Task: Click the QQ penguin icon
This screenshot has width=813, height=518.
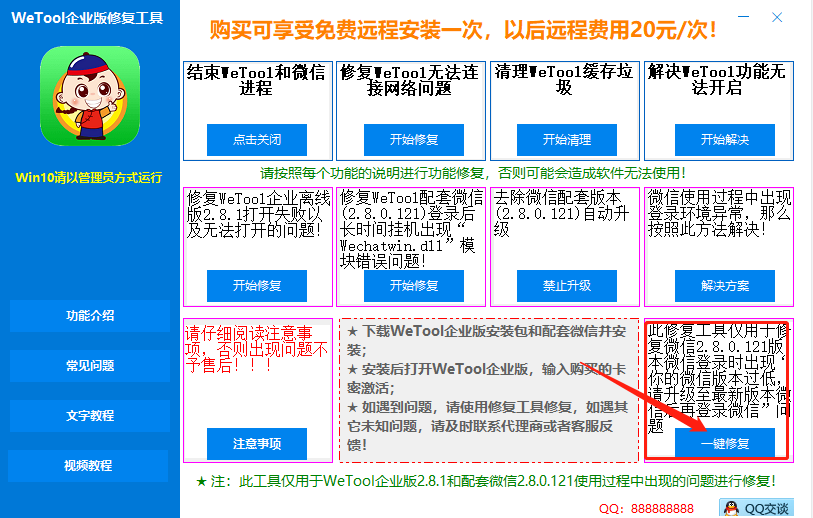Action: [731, 509]
